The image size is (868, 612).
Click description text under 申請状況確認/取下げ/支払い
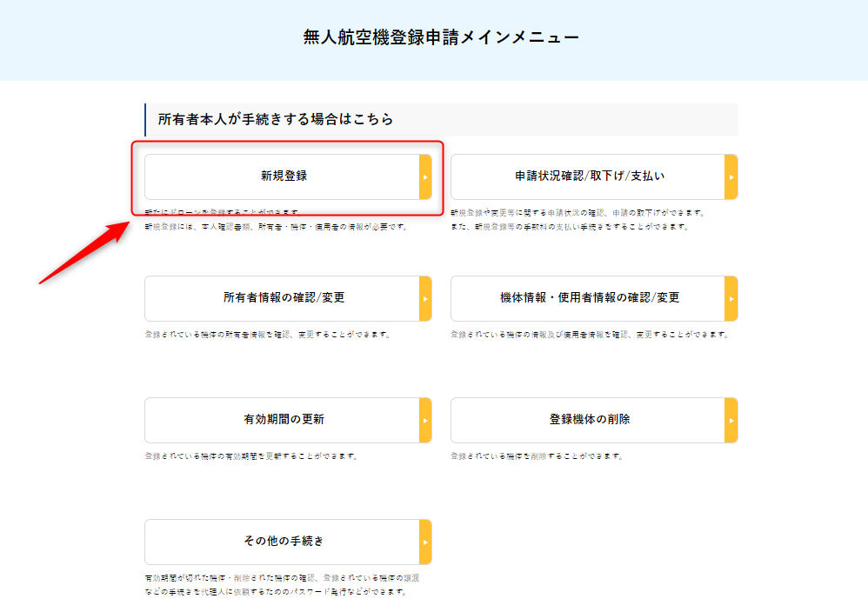click(x=578, y=220)
